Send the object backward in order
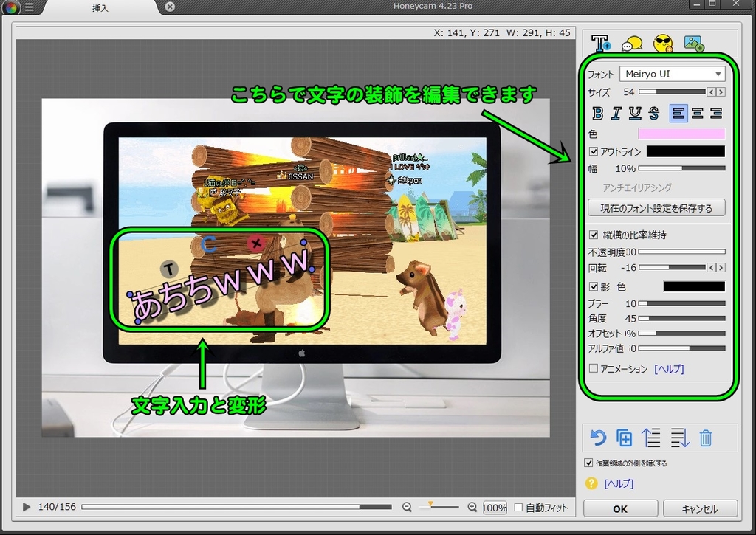756x535 pixels. 679,438
